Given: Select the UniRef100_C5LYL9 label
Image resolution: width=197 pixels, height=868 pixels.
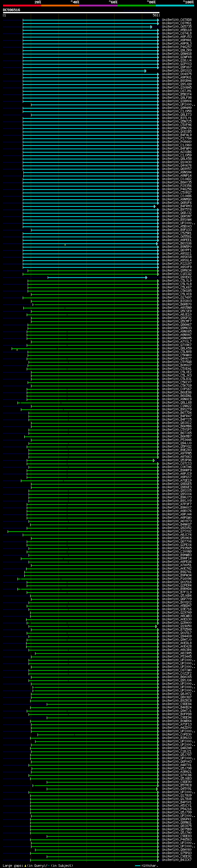Looking at the screenshot, I should click(176, 281).
